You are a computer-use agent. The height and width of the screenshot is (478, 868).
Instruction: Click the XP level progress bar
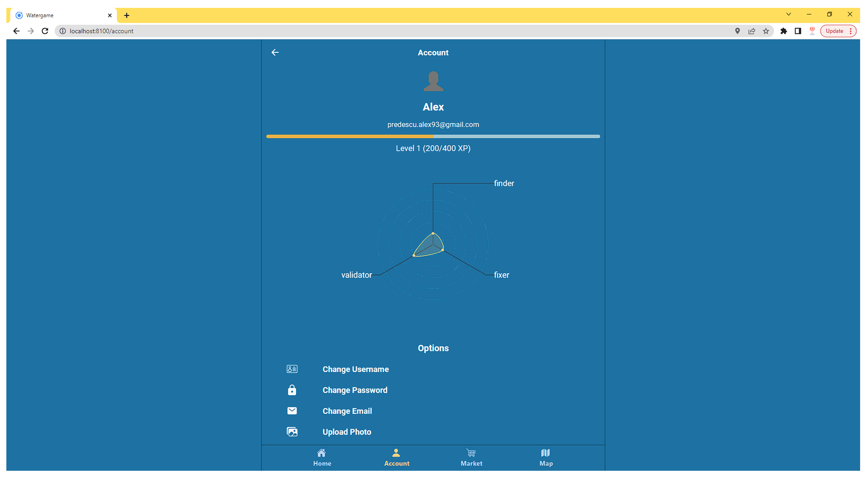tap(433, 136)
